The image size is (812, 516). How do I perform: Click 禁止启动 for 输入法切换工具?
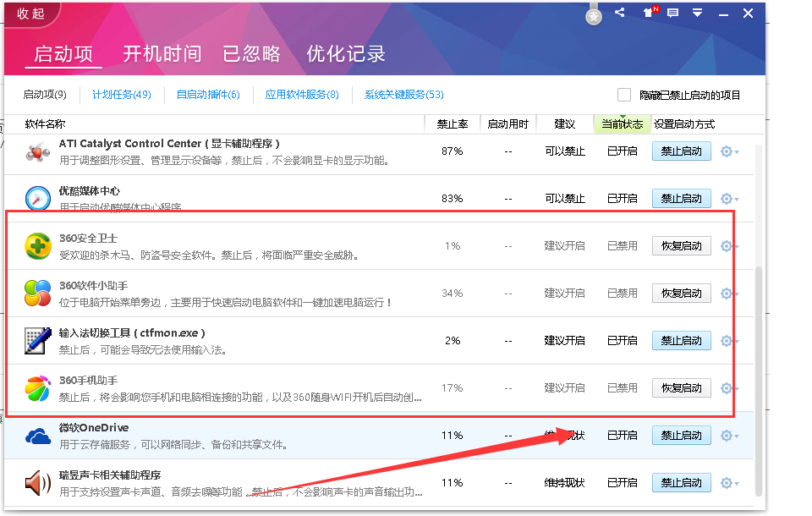click(682, 341)
